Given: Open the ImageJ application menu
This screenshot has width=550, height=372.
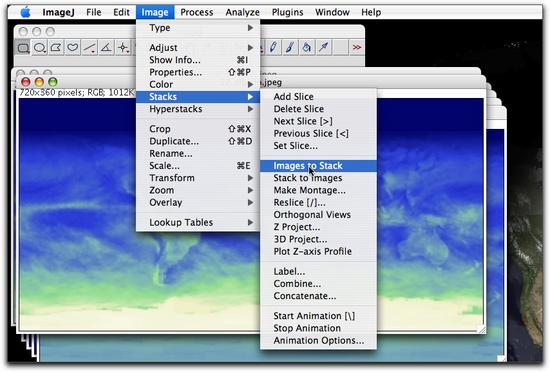Looking at the screenshot, I should (58, 12).
